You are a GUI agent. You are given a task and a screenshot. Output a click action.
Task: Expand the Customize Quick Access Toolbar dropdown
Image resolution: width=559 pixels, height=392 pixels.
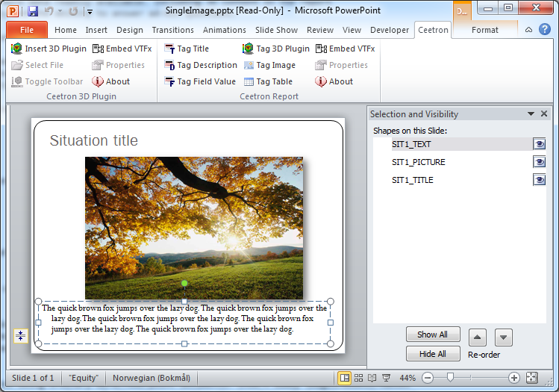(90, 12)
